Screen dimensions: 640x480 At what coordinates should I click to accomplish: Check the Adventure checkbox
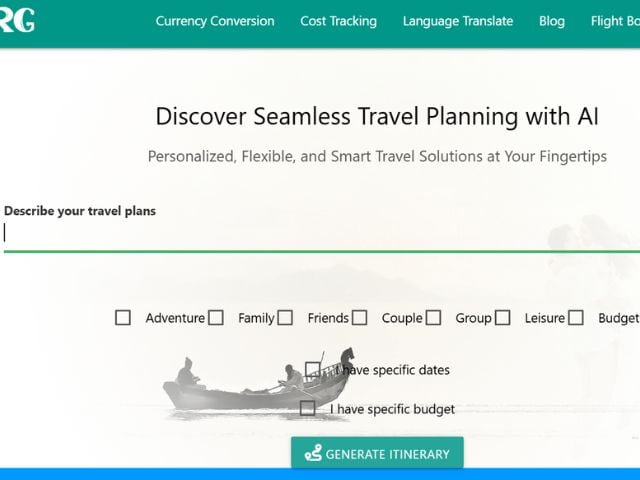coord(123,318)
